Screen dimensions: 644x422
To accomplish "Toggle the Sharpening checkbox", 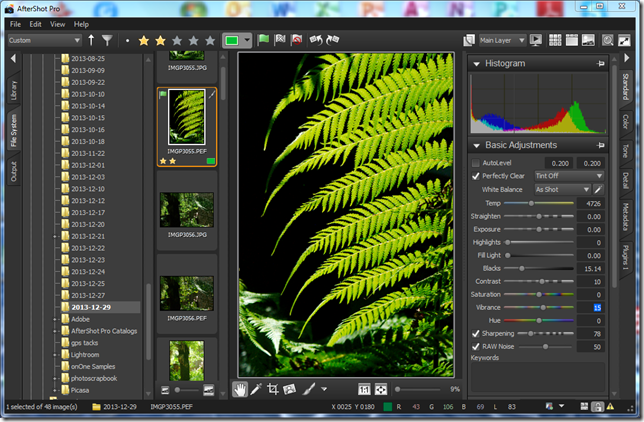I will point(476,333).
